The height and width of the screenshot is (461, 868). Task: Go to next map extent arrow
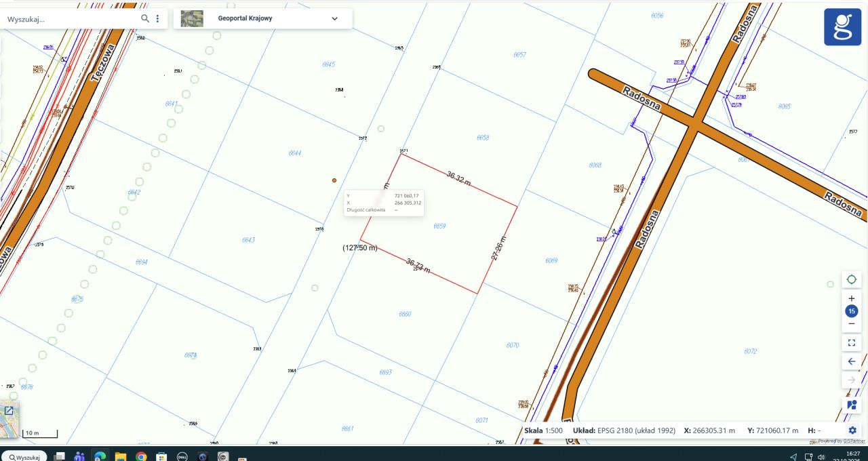point(852,380)
